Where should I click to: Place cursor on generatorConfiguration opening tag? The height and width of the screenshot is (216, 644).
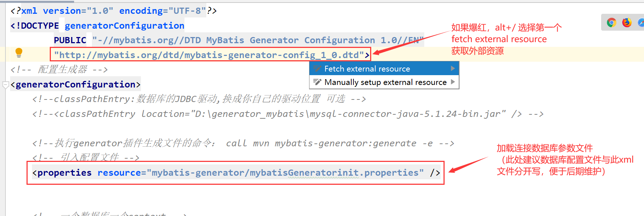tap(76, 85)
